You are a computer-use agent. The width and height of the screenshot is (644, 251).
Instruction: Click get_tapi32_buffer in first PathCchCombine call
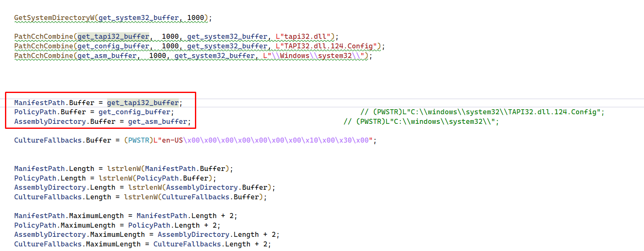113,36
